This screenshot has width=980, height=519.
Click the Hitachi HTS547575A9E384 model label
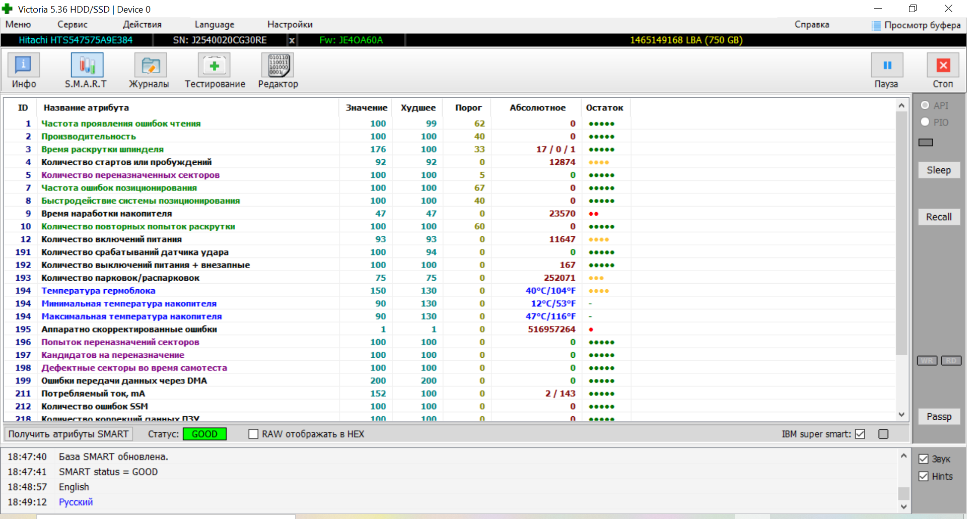[76, 40]
